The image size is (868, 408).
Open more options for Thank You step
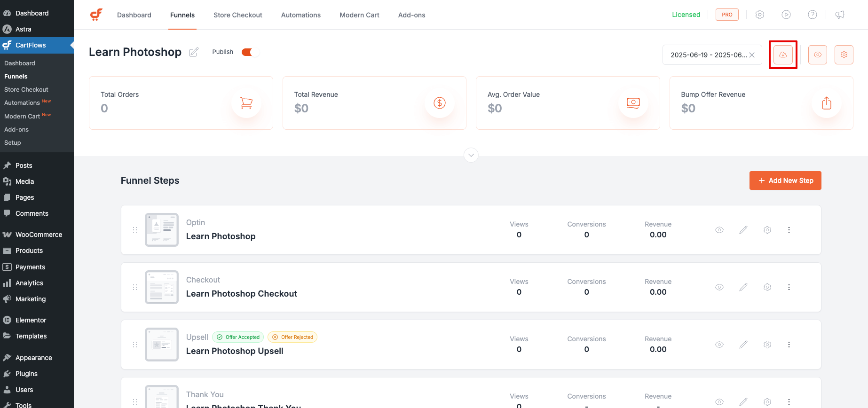click(789, 402)
